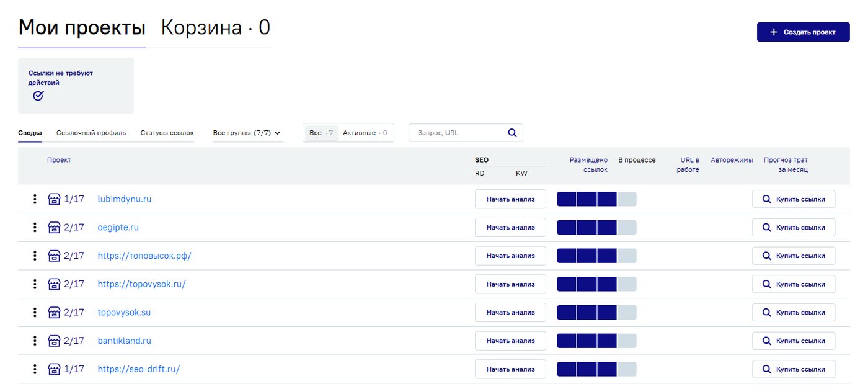Click 'Начать анализ' for https://топовысок.рф/
868x389 pixels.
tap(510, 256)
